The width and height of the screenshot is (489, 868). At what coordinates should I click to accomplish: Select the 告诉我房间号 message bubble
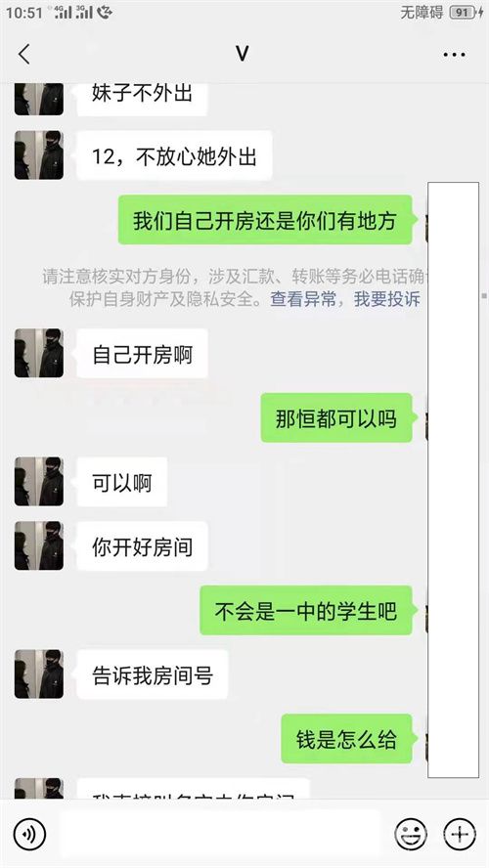point(153,674)
